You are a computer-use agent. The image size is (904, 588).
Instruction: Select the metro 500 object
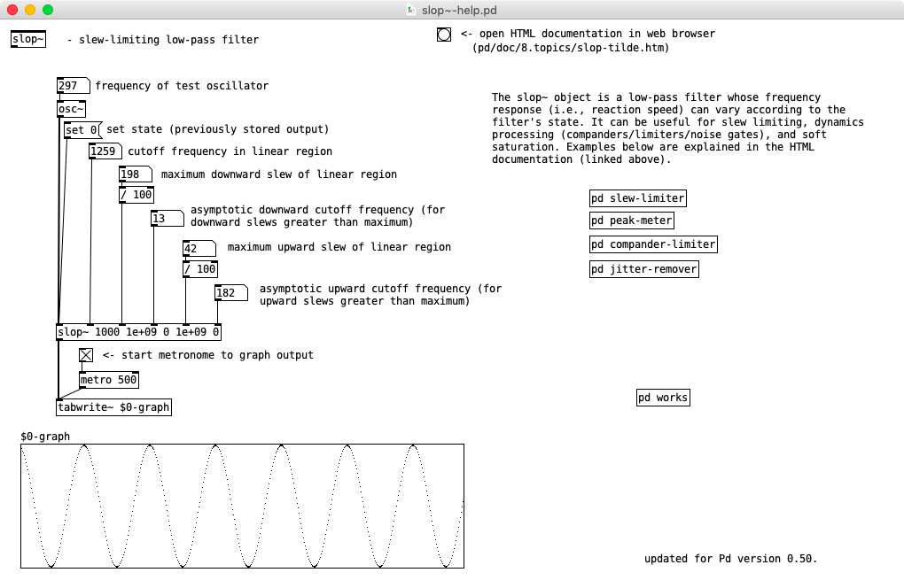(x=108, y=381)
